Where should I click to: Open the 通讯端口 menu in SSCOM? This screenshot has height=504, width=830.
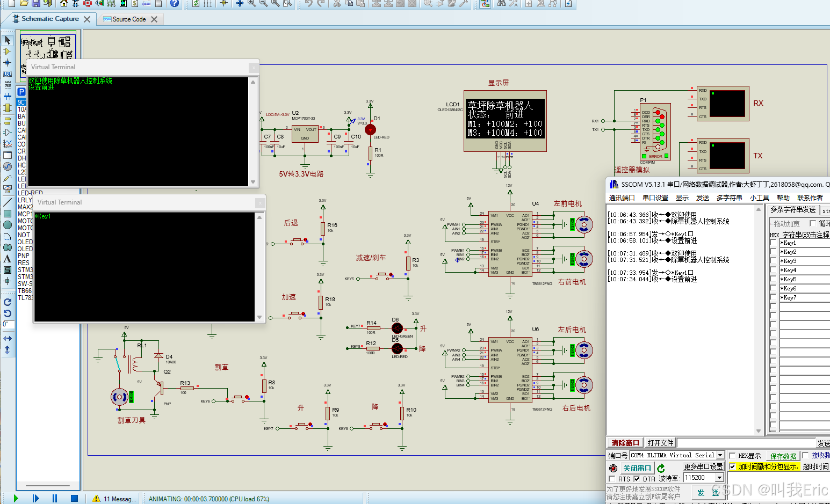point(622,198)
